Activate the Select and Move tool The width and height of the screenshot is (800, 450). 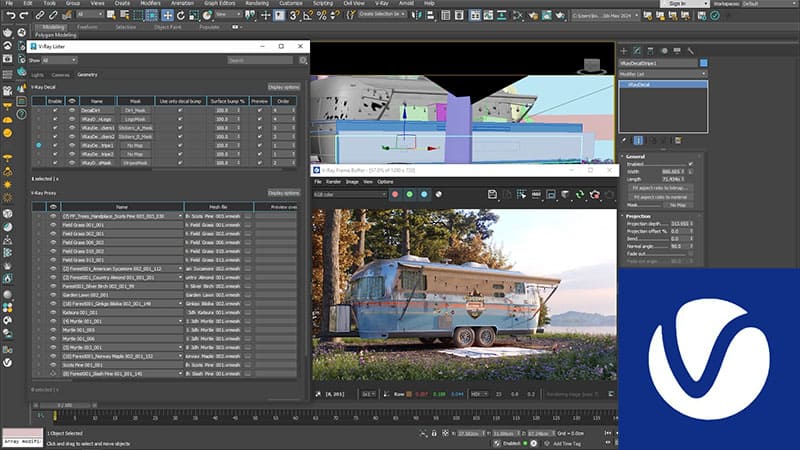pyautogui.click(x=167, y=15)
